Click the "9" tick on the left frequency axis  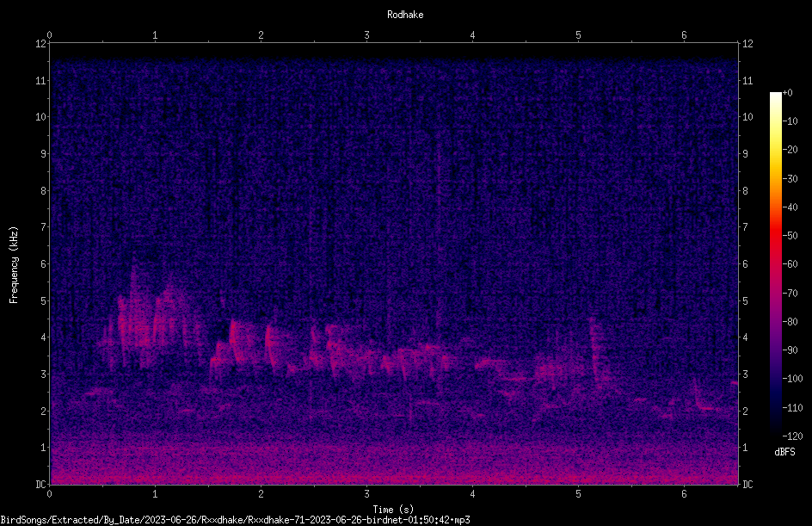[x=43, y=154]
